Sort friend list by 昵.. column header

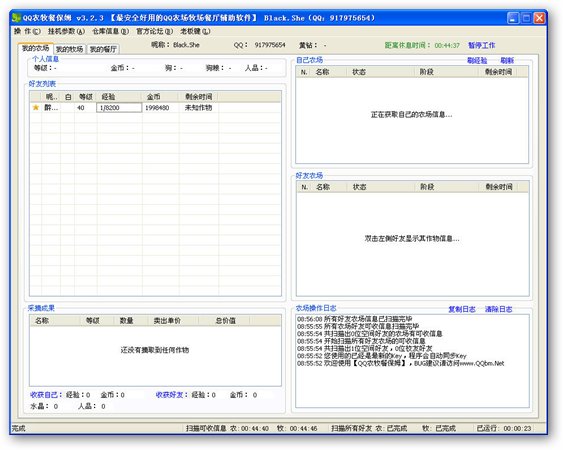(x=51, y=96)
